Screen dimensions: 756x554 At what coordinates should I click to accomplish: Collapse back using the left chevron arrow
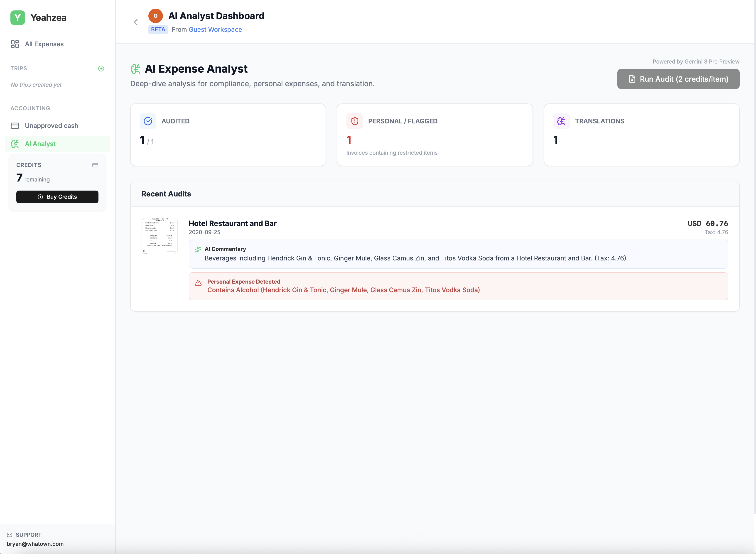(x=136, y=22)
